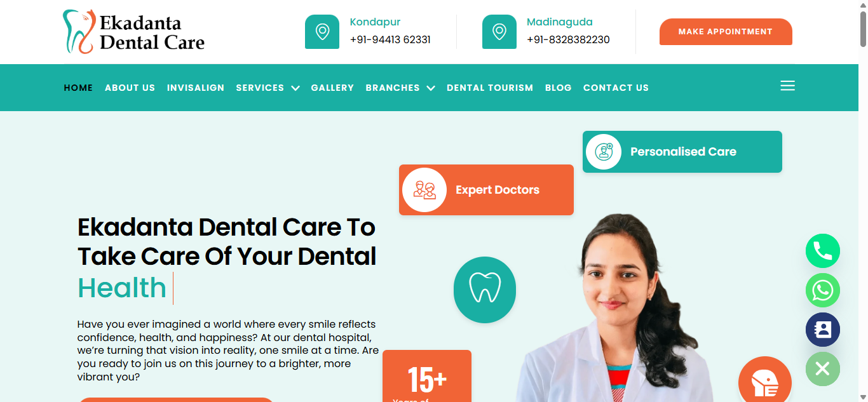
Task: Click the Madinaguda location pin icon
Action: coord(499,32)
